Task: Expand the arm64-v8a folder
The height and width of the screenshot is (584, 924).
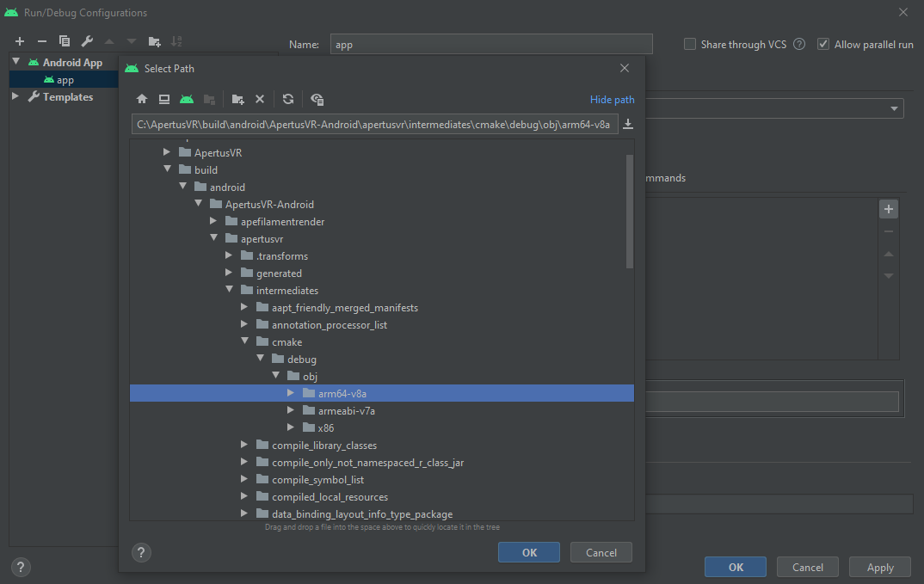Action: (x=291, y=392)
